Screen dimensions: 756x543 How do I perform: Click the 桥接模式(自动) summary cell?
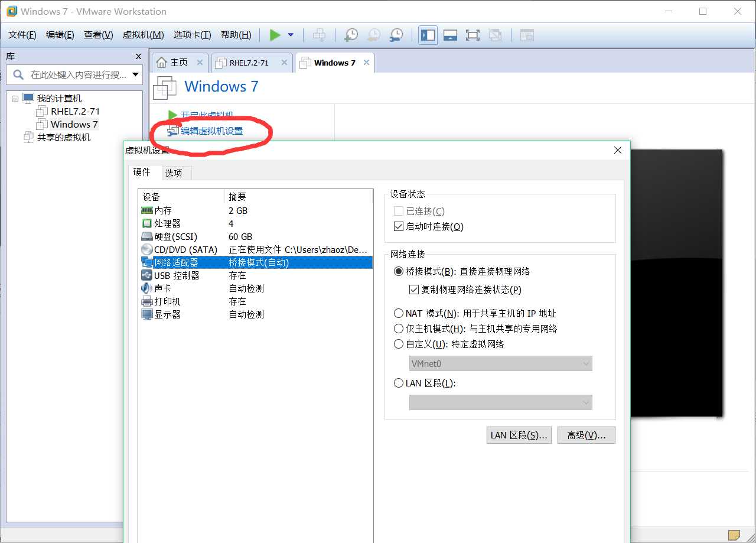[x=259, y=262]
